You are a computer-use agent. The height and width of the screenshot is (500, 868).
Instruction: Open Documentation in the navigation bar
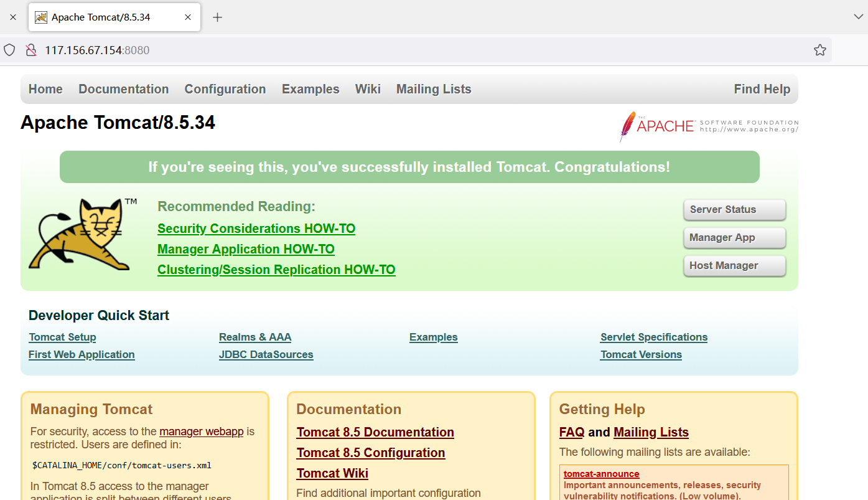(124, 89)
